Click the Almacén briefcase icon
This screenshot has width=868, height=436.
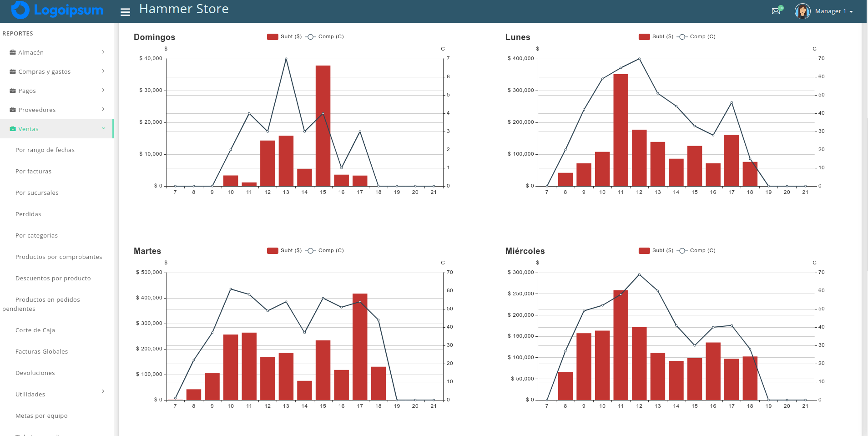pos(13,52)
